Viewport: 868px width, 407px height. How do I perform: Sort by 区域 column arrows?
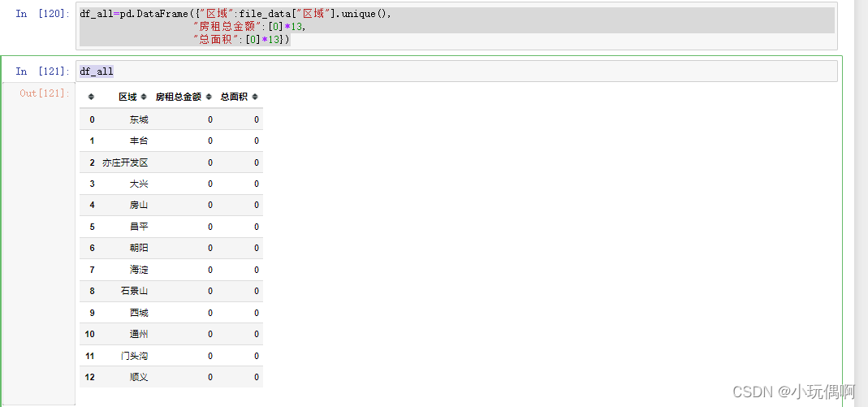144,97
